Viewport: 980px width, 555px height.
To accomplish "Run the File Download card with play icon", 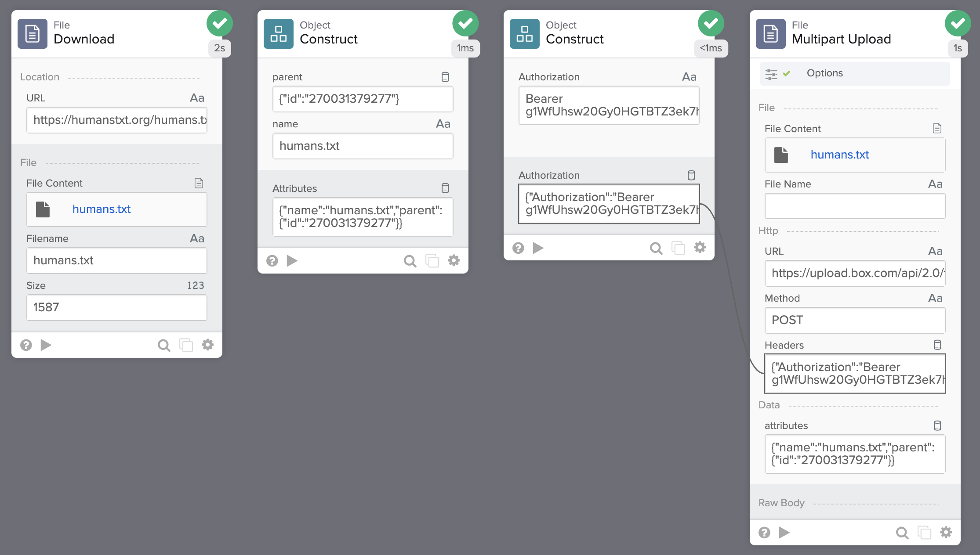I will pos(46,345).
